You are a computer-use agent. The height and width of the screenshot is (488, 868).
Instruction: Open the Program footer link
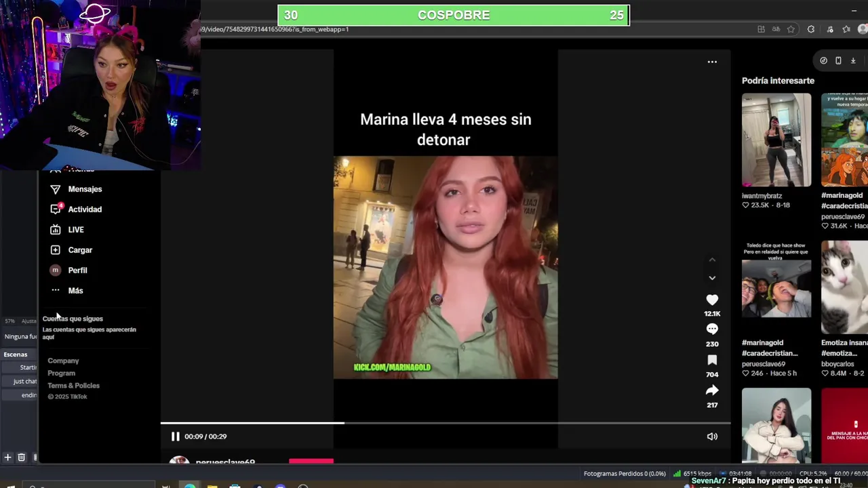click(x=61, y=373)
